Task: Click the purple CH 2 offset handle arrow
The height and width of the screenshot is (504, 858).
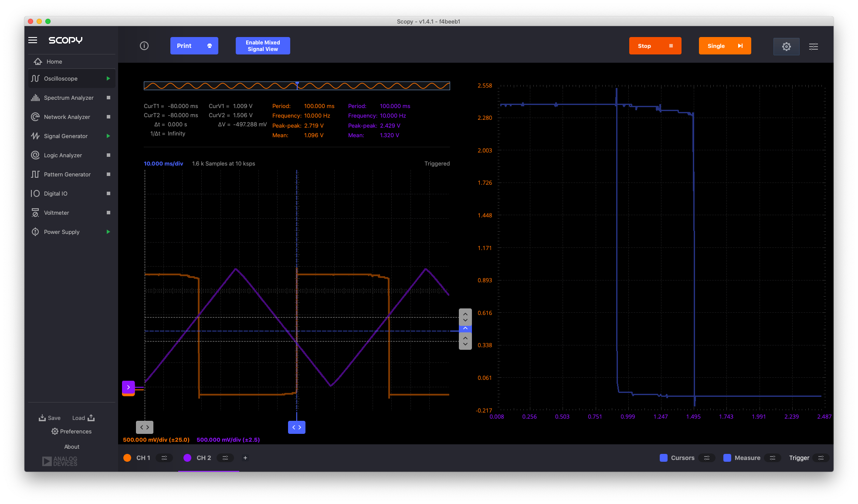Action: (128, 387)
